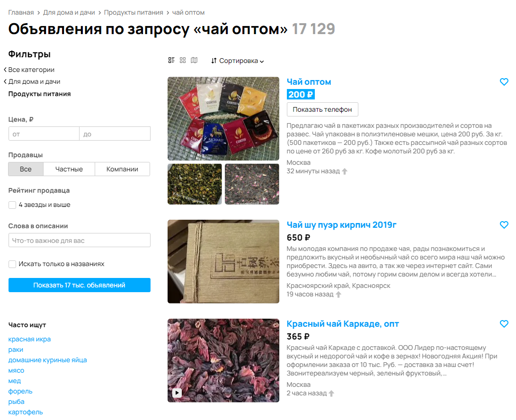
Task: Go back to Для дома и дачи category
Action: pos(32,81)
